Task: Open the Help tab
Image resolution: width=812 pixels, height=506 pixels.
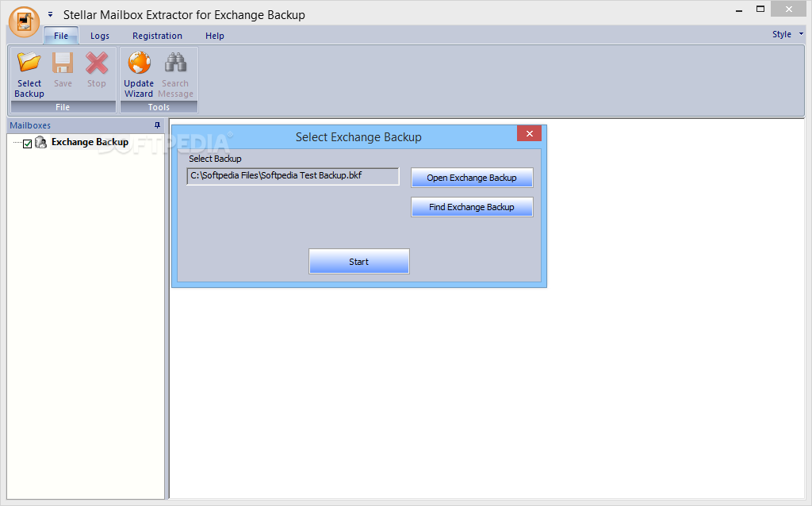Action: pos(215,36)
